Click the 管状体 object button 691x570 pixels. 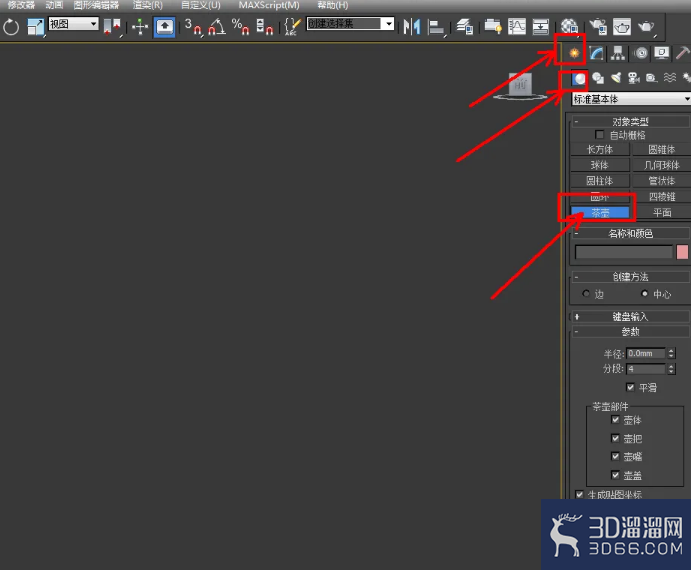661,181
